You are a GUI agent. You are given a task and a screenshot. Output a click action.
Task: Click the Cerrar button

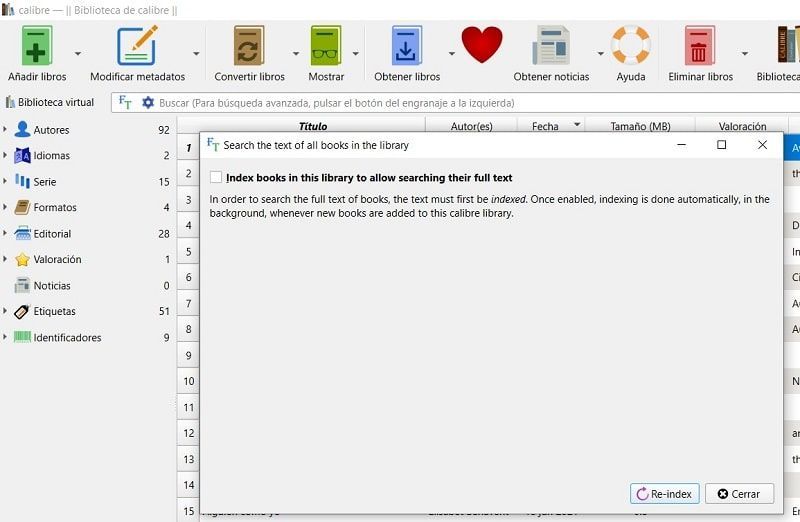click(x=739, y=493)
